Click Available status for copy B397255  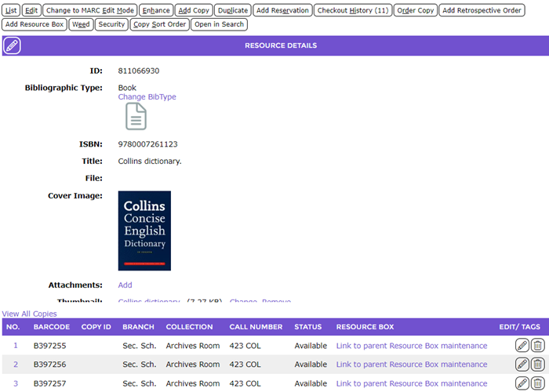tap(311, 346)
